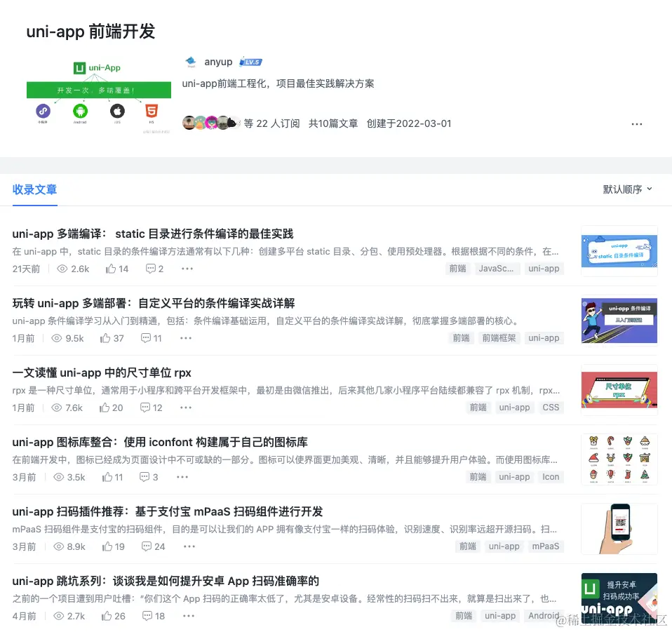Click the 等 22 人订阅 subscriber count
Image resolution: width=672 pixels, height=632 pixels.
click(271, 123)
